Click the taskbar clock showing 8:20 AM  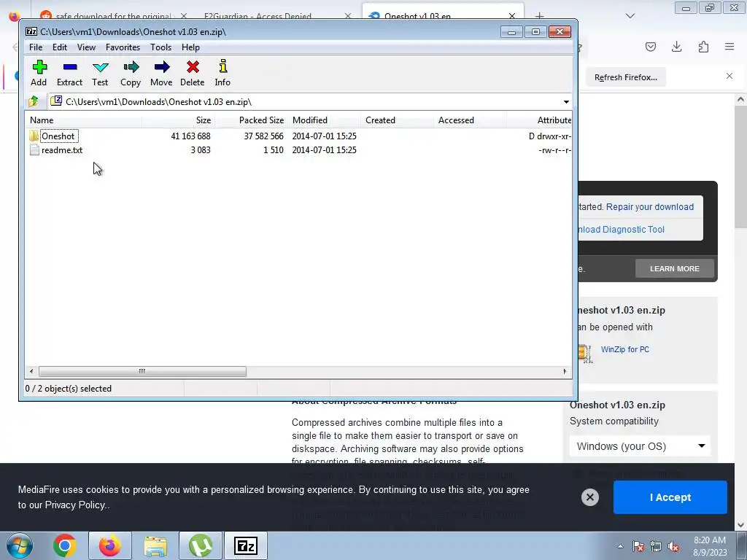click(x=710, y=546)
